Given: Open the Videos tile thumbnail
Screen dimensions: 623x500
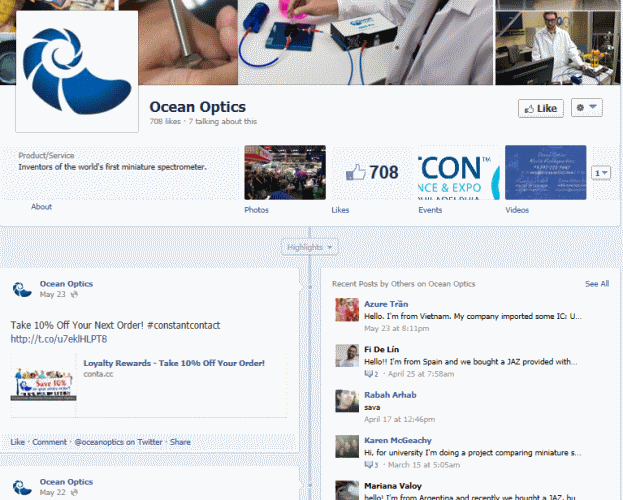Looking at the screenshot, I should pyautogui.click(x=546, y=172).
